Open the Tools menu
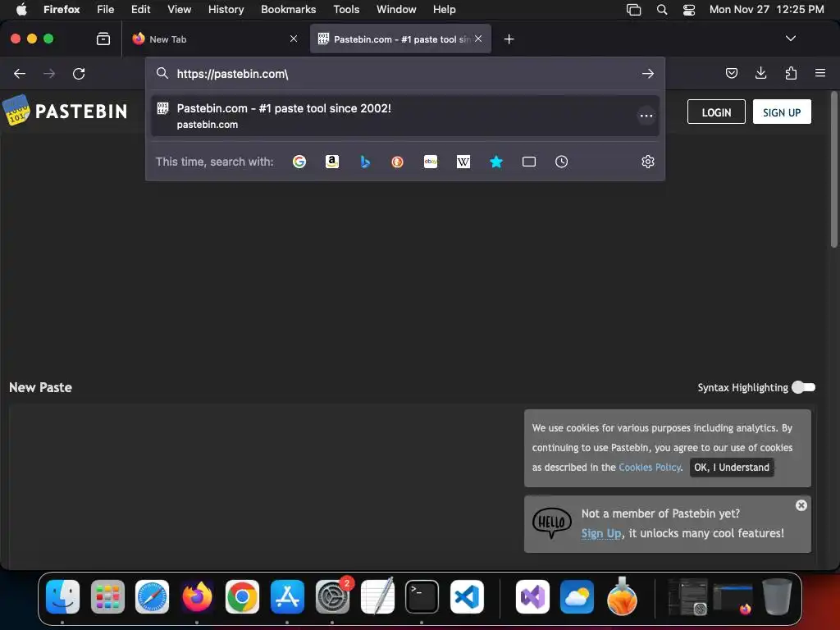840x630 pixels. click(346, 9)
